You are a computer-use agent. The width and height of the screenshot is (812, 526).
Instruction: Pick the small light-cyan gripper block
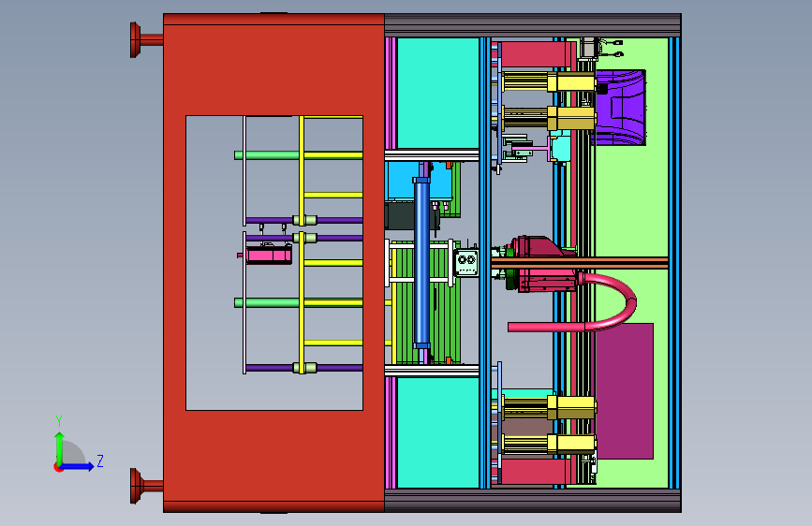(561, 149)
